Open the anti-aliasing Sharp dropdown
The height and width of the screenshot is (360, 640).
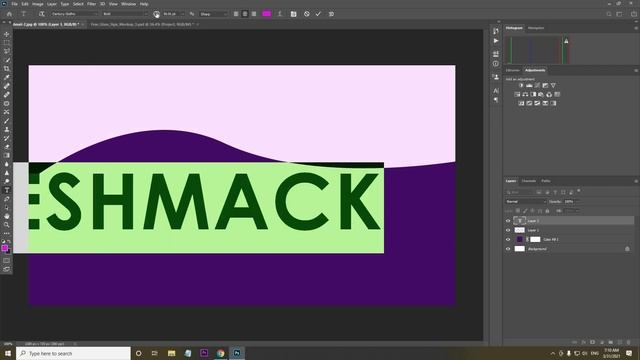pos(213,14)
